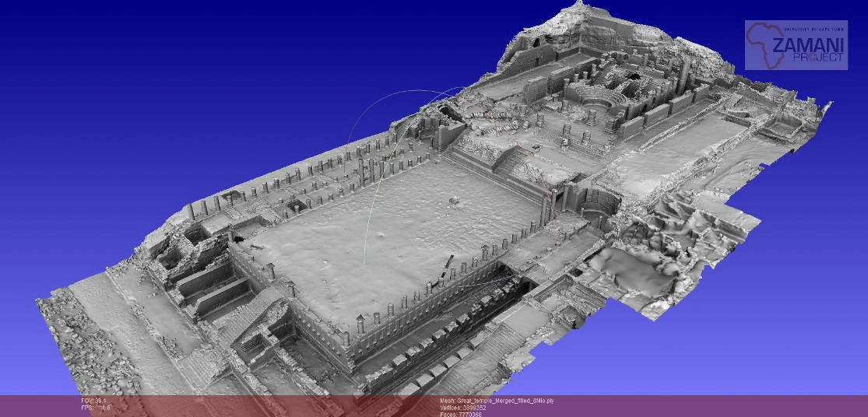Screen dimensions: 868x417
Task: Click the Africa outline in the watermark
Action: pyautogui.click(x=766, y=45)
